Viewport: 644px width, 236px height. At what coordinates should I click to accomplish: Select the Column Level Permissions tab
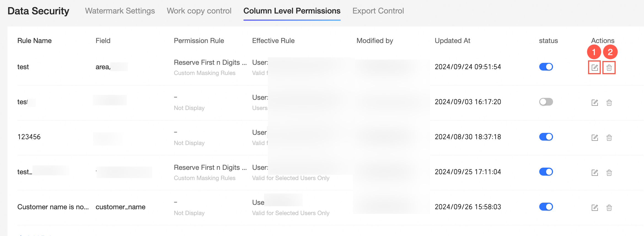pyautogui.click(x=292, y=11)
